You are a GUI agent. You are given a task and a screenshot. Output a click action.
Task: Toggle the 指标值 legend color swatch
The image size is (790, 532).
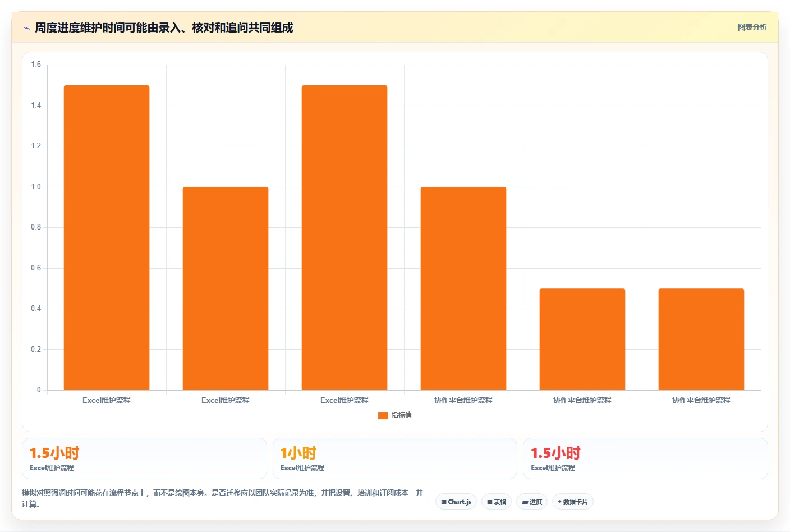coord(383,416)
